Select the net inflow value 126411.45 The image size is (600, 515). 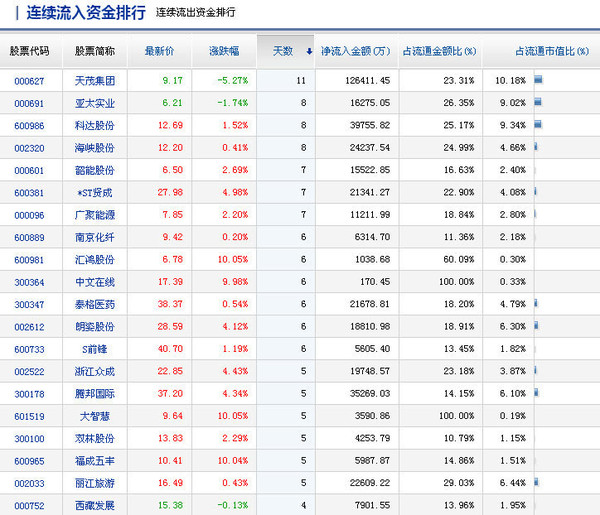(x=367, y=81)
